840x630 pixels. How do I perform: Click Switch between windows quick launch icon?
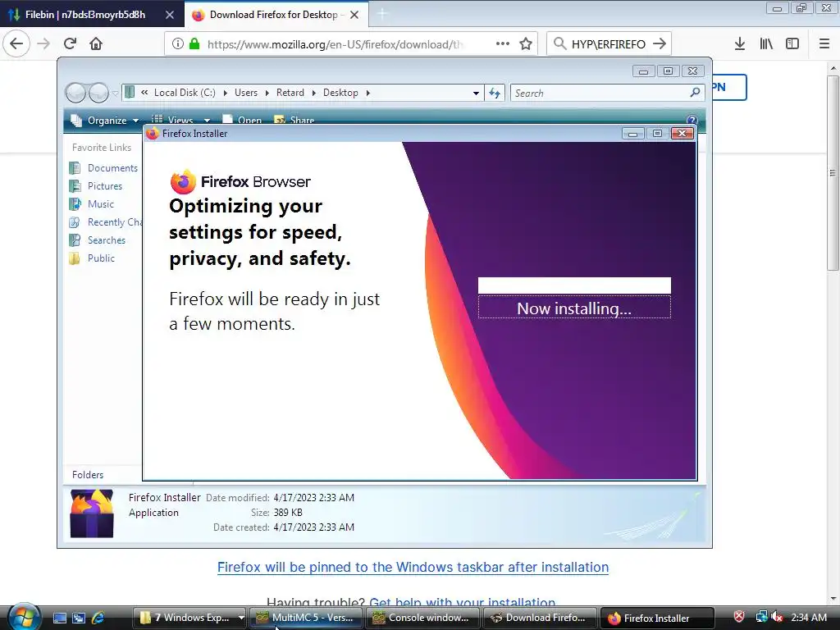click(79, 618)
